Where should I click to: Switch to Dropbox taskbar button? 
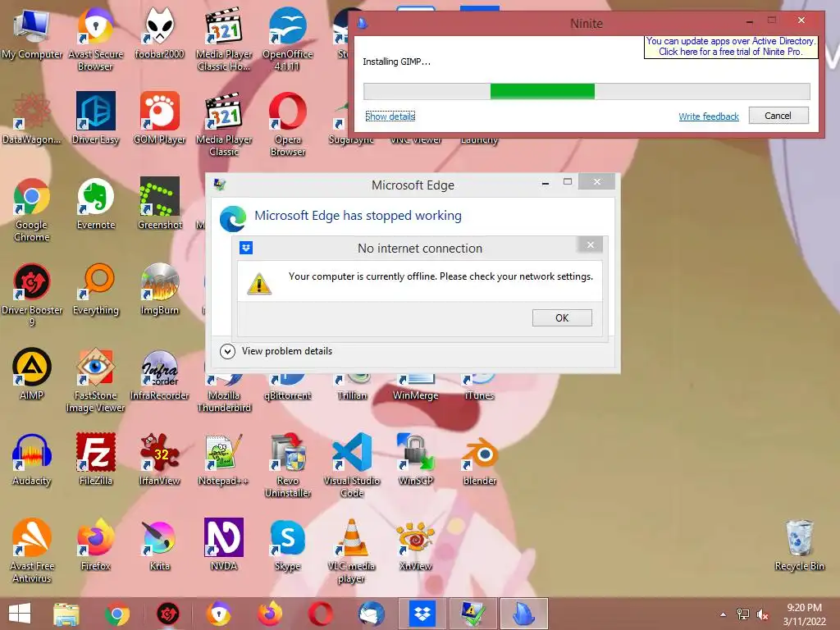pyautogui.click(x=422, y=614)
